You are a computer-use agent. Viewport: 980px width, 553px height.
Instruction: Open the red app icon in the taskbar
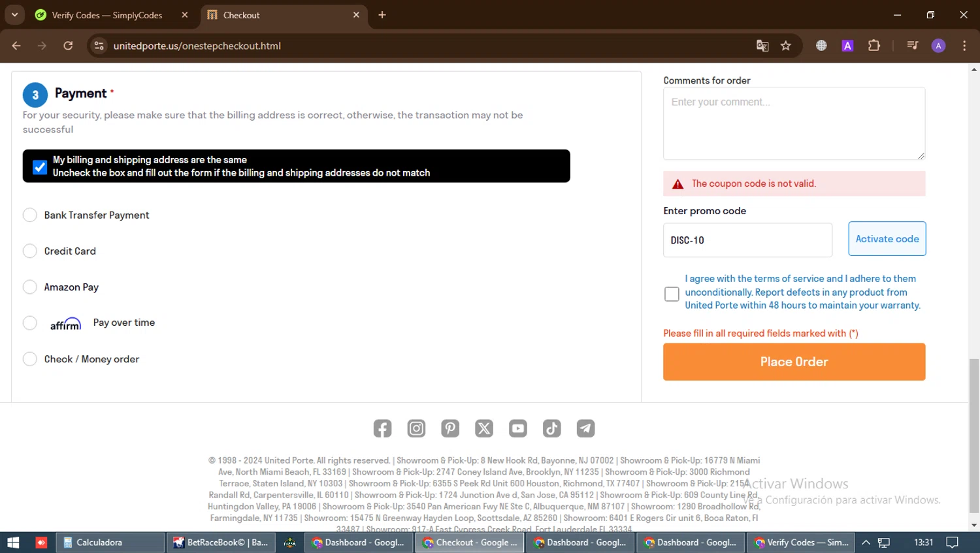pos(41,543)
